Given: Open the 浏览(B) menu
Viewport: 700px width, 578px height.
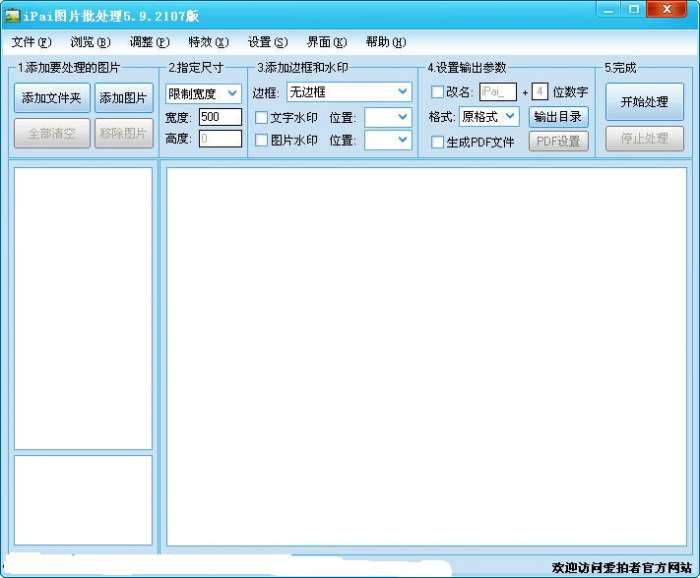Looking at the screenshot, I should 90,42.
